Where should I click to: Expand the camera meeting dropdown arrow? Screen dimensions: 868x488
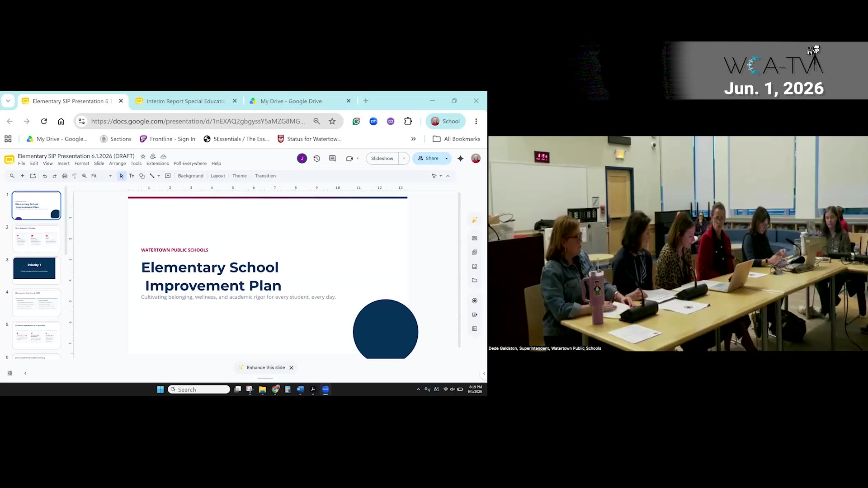(x=358, y=158)
